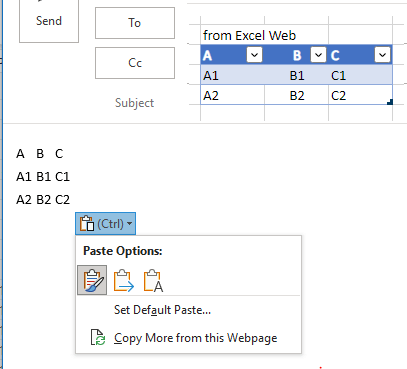Expand the (Ctrl) paste options arrow
Screen dimensions: 407x369
130,224
